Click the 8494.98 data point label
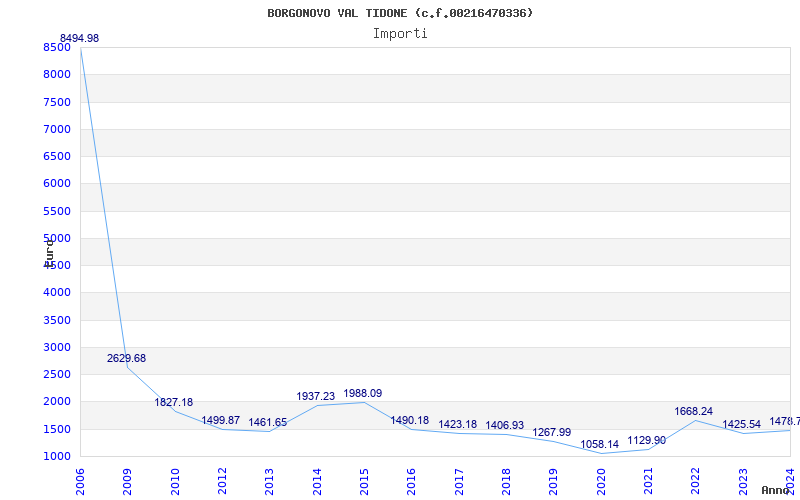The height and width of the screenshot is (500, 800). click(79, 38)
